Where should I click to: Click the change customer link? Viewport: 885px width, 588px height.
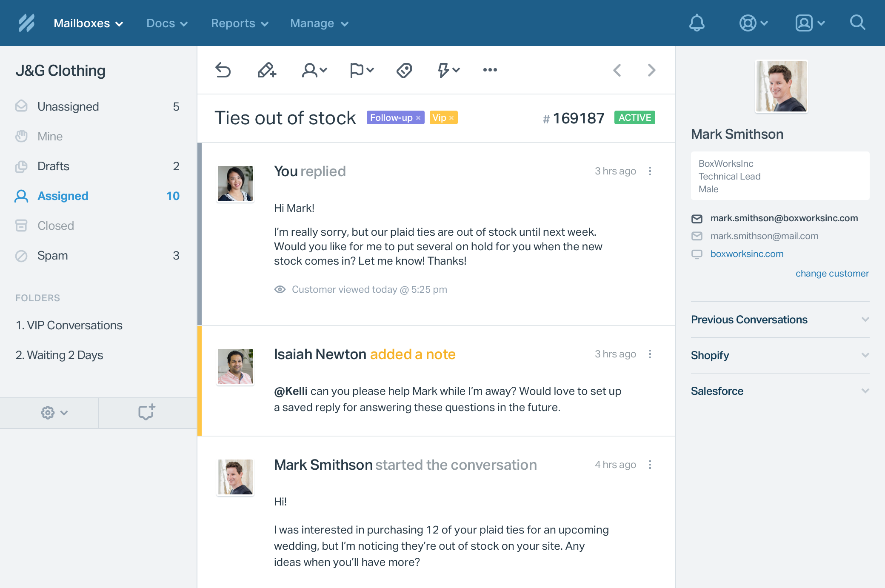(x=832, y=273)
